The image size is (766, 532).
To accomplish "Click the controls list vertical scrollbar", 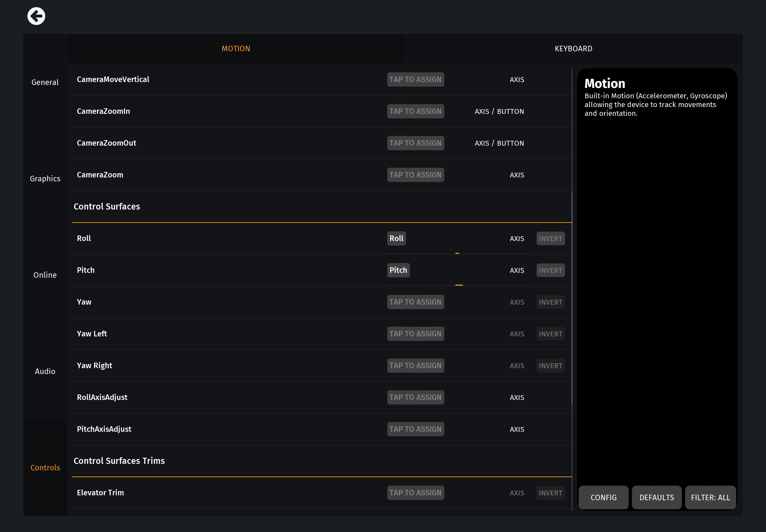I will (x=572, y=298).
